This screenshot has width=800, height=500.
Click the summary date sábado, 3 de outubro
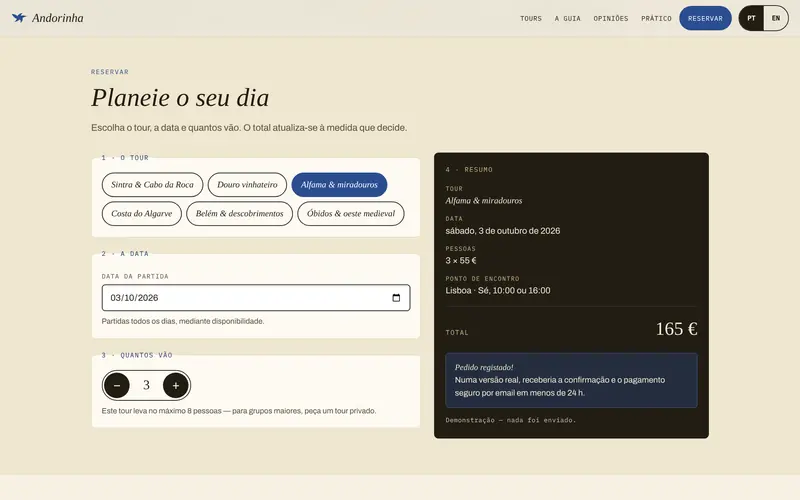[x=503, y=231]
